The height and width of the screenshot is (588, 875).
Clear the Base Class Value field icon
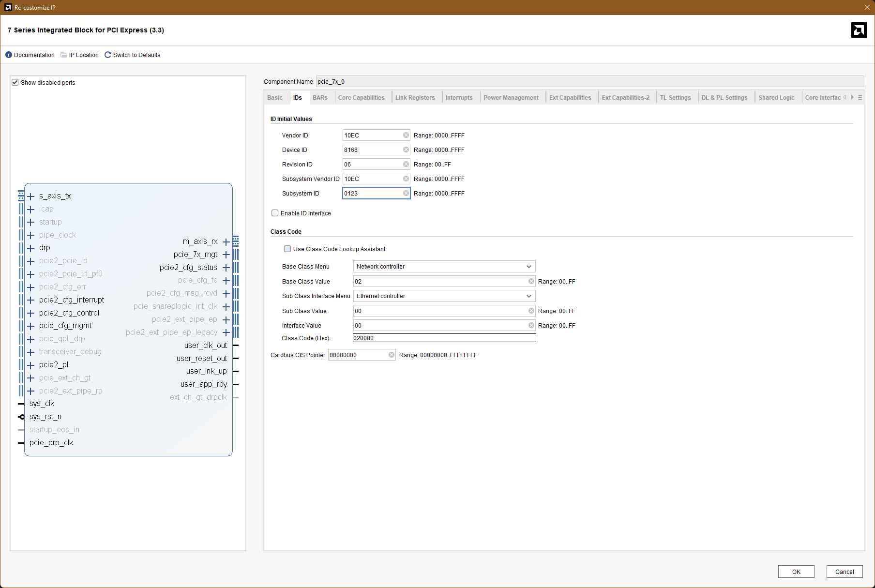(x=531, y=282)
